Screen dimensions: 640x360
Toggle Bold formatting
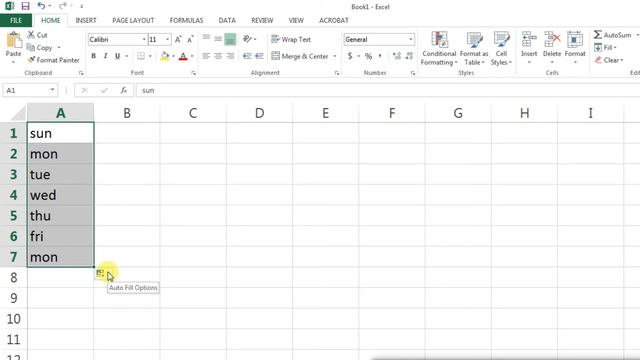click(x=93, y=56)
